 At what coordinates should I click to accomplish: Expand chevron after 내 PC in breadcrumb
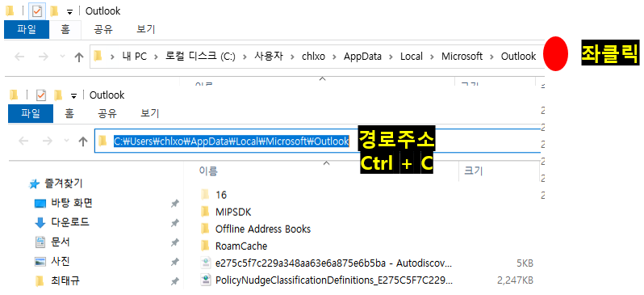pyautogui.click(x=156, y=57)
